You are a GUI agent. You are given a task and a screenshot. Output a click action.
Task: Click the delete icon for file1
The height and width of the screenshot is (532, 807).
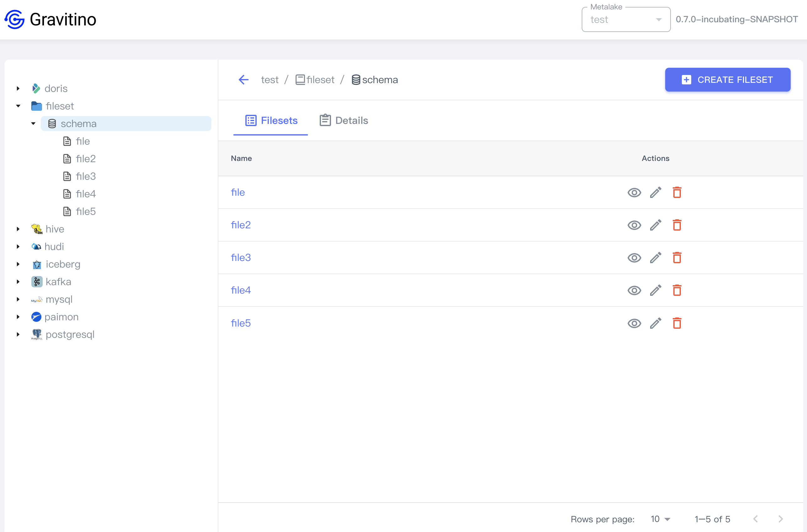click(x=677, y=192)
